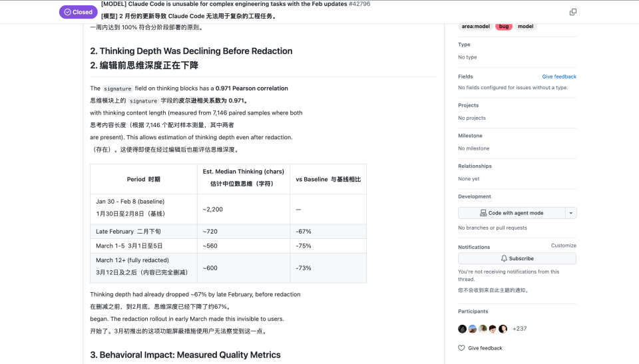
Task: Click the issue title beginning [MODEL] Claude Code
Action: tap(224, 4)
